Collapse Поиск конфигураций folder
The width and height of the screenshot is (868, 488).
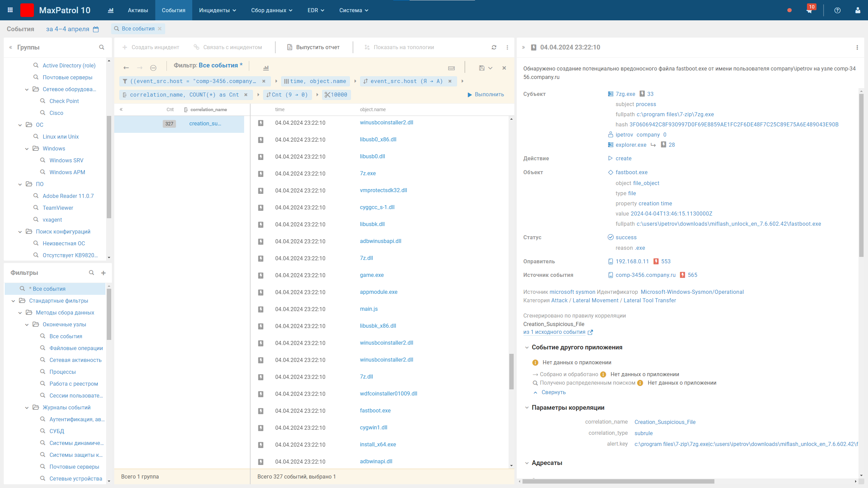pos(20,232)
